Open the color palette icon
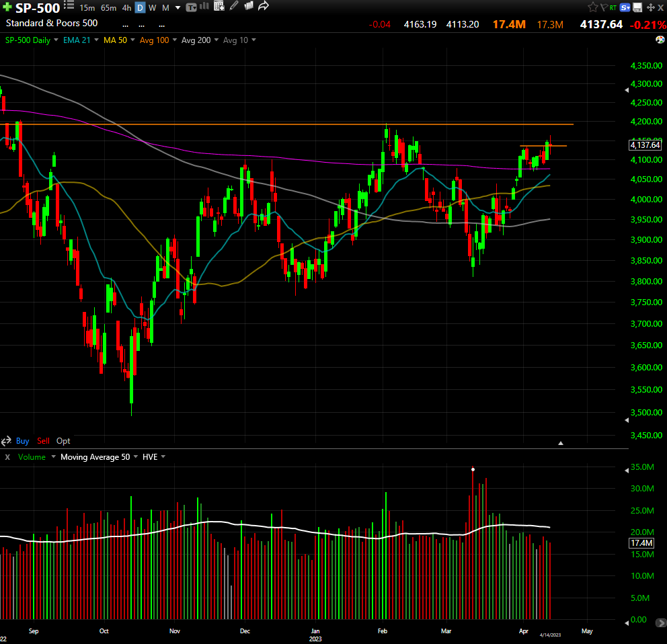The image size is (667, 644). click(660, 40)
